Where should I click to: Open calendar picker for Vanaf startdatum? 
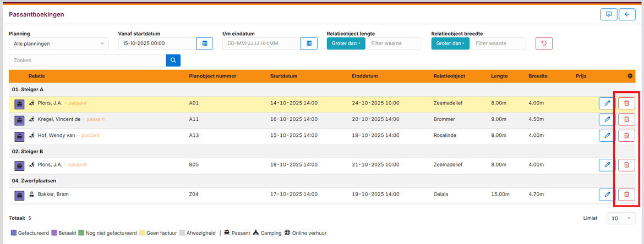coord(204,43)
